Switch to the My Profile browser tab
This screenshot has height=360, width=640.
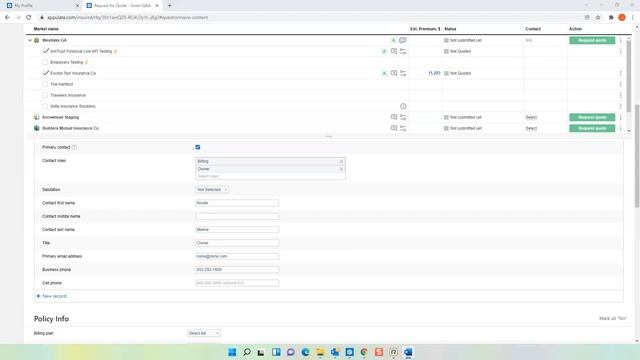click(x=42, y=6)
